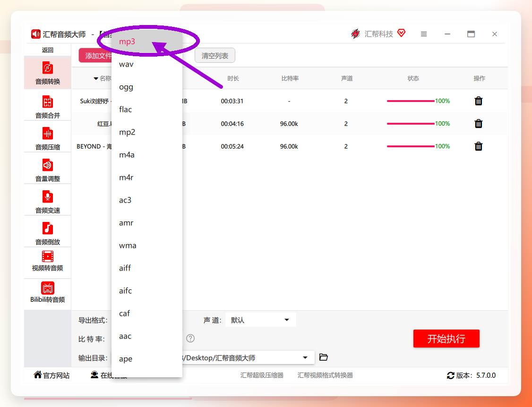Click the 添加文件 add file button
The width and height of the screenshot is (532, 407).
click(95, 56)
